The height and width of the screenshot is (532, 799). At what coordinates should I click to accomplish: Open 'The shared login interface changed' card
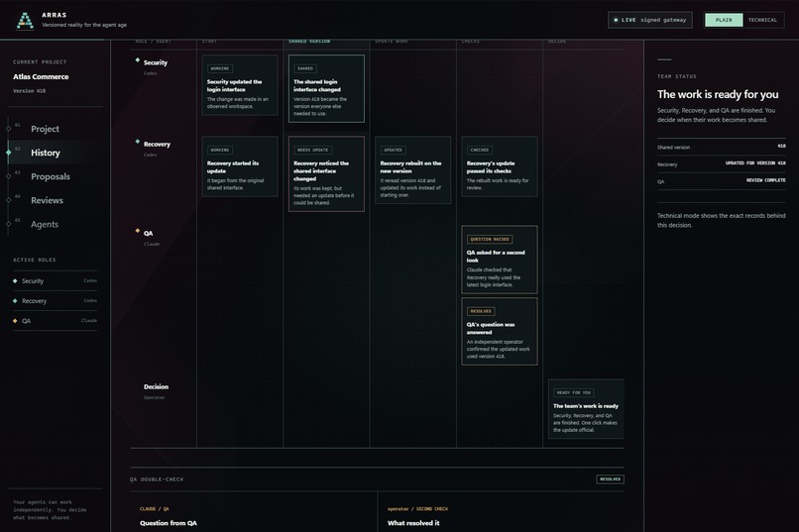326,88
